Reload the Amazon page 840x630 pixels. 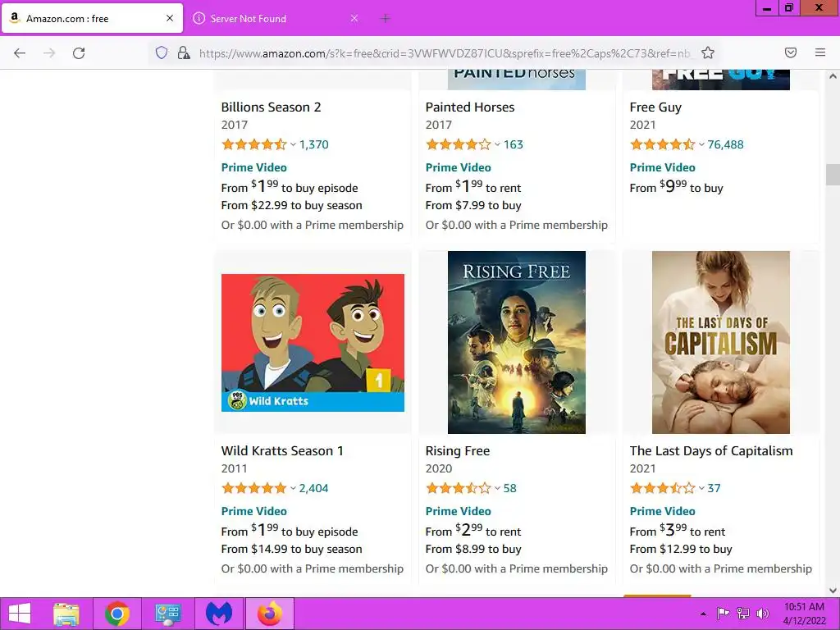(79, 53)
